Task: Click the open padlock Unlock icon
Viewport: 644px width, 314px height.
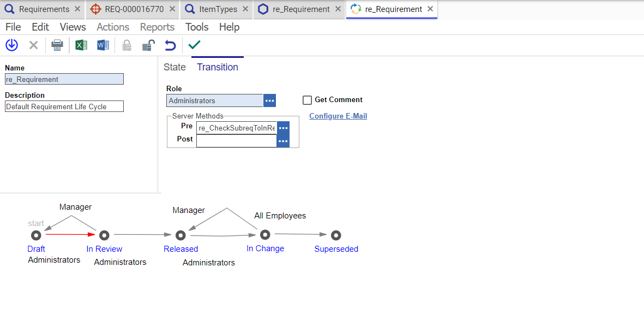Action: click(x=148, y=45)
